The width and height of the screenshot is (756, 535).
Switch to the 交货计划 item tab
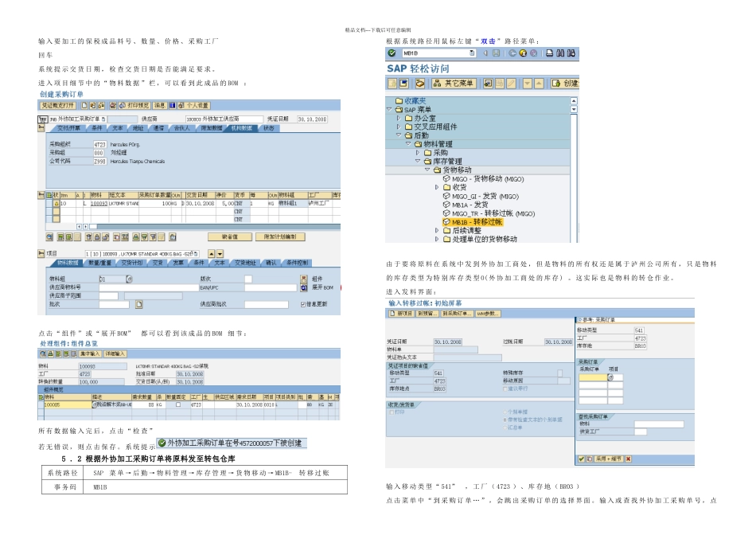coord(131,263)
